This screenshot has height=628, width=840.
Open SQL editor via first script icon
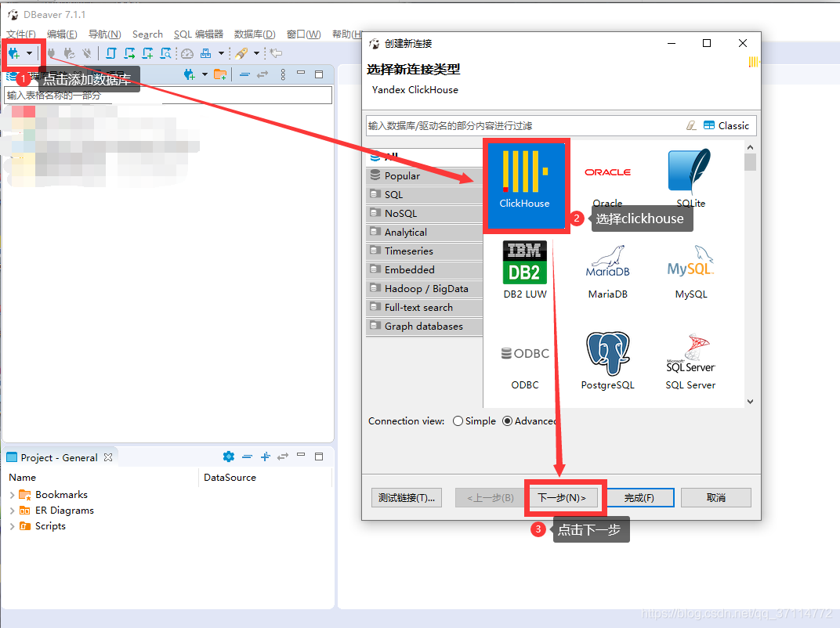[111, 53]
